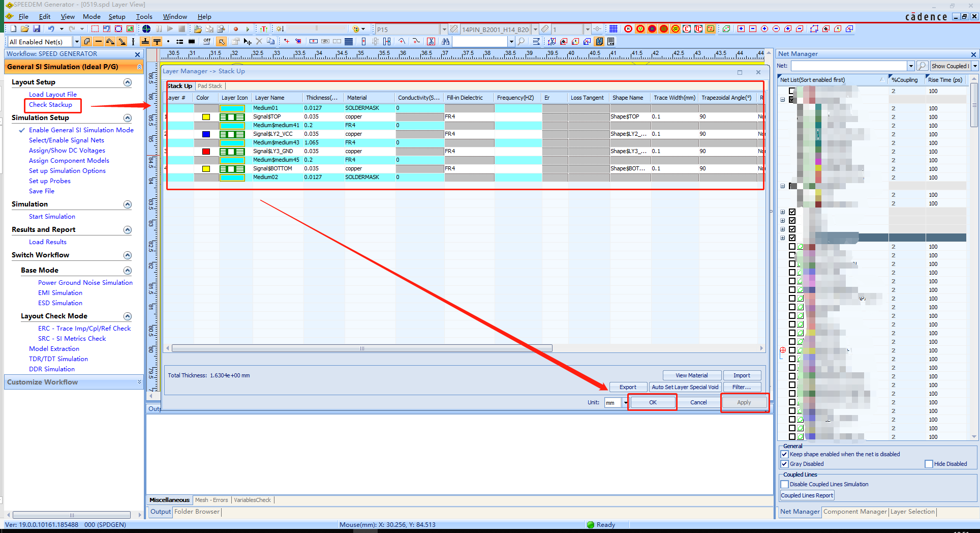Toggle the Gray Disabled checkbox
The height and width of the screenshot is (533, 980).
click(784, 464)
